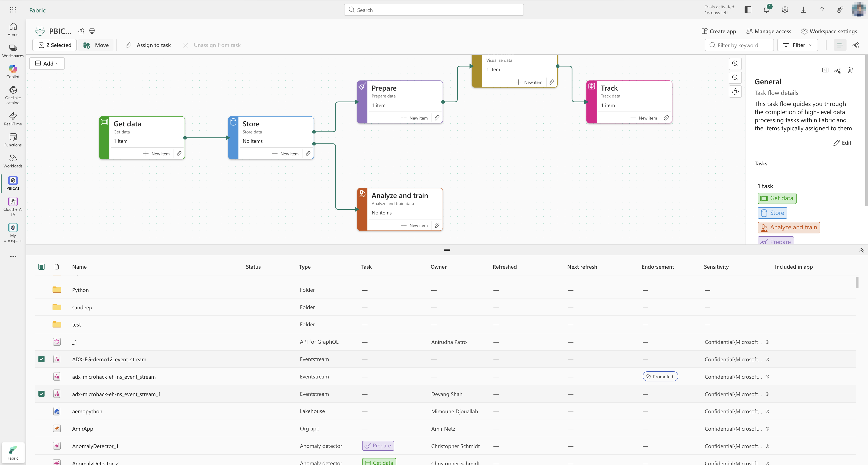Open notifications bell

click(766, 10)
